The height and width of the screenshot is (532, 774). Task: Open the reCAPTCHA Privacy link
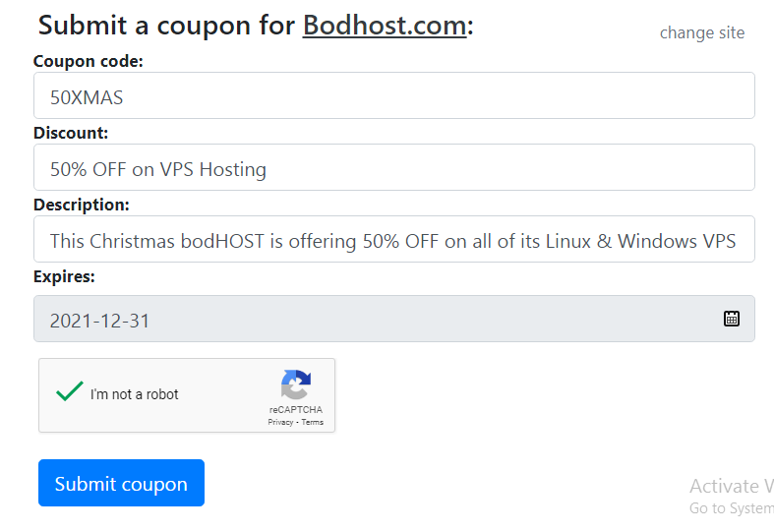coord(280,422)
